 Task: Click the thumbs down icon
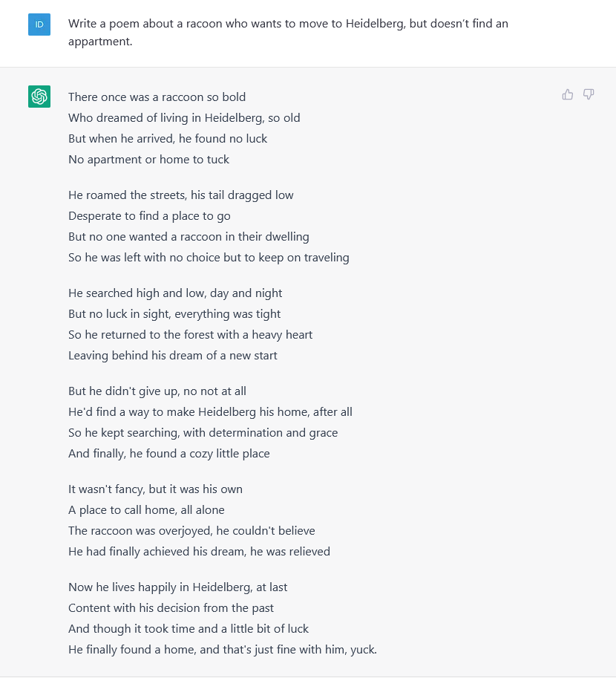pos(589,94)
